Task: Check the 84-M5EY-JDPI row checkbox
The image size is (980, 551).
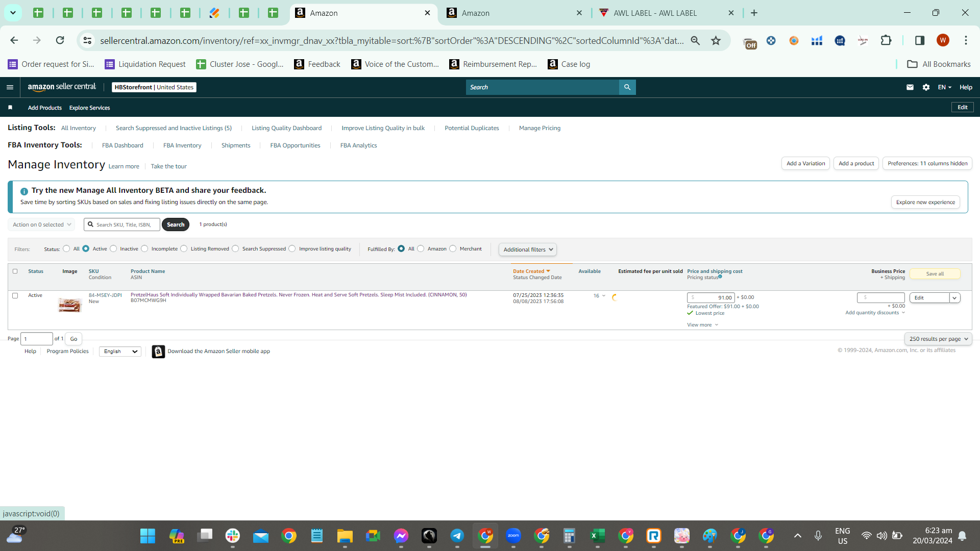Action: tap(15, 296)
